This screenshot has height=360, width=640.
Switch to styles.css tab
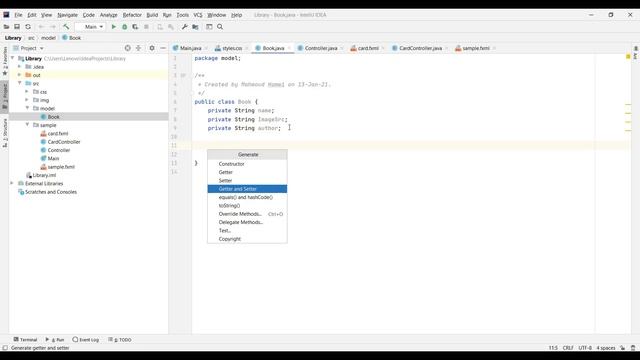[x=231, y=48]
